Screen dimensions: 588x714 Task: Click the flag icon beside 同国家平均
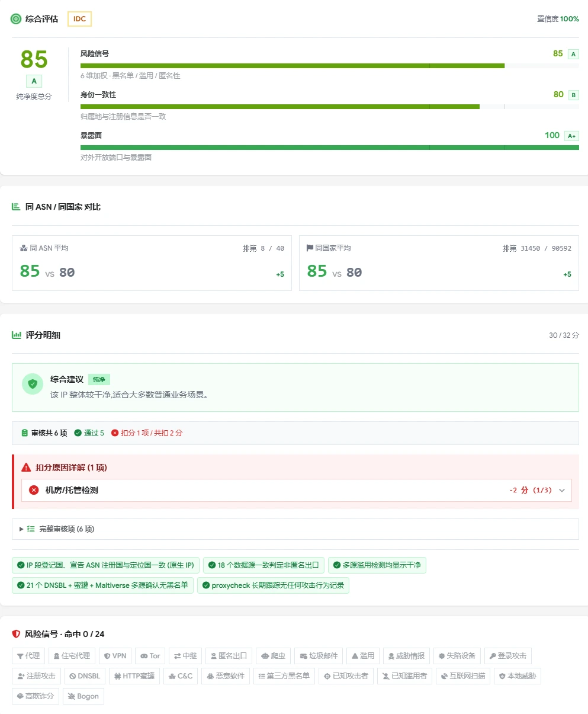tap(310, 248)
